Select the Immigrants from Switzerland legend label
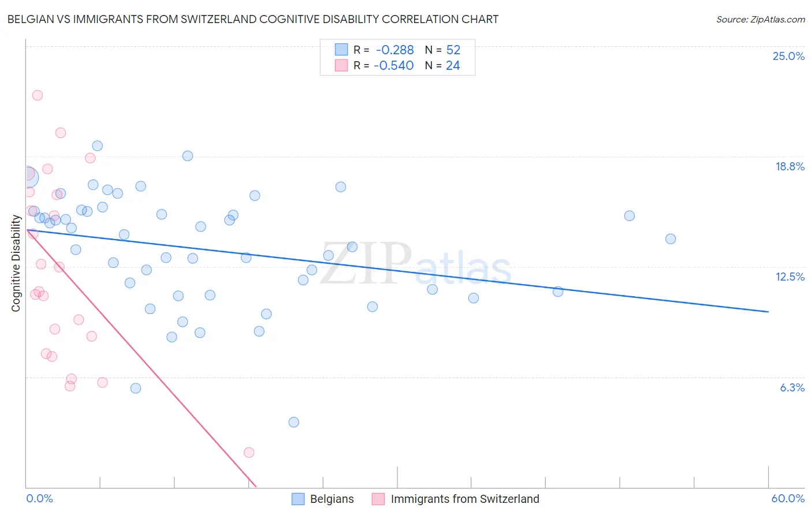 (x=465, y=499)
